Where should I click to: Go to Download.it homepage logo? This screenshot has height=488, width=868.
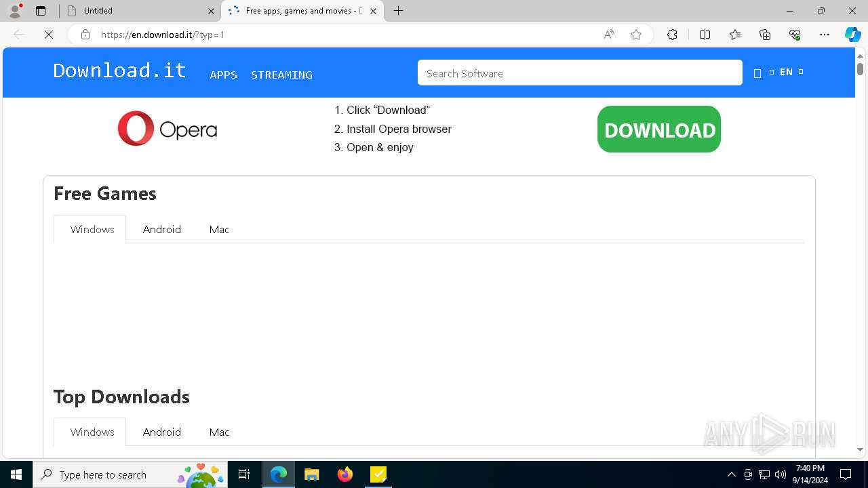(119, 70)
